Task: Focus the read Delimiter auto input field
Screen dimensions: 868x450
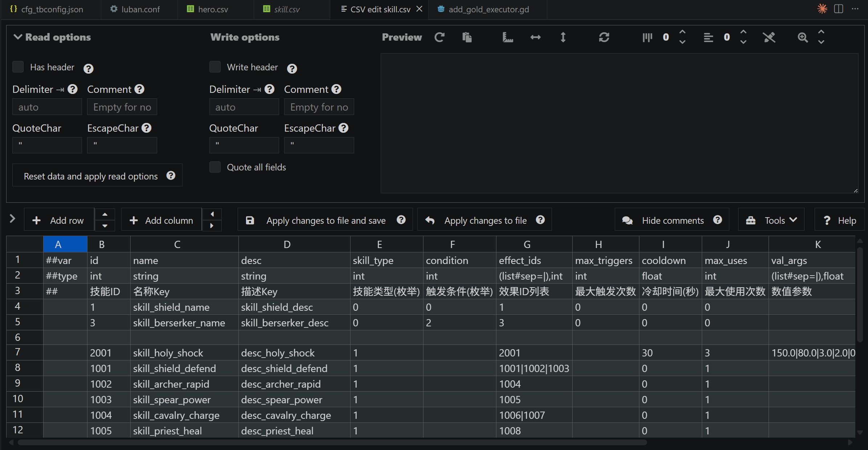Action: (x=47, y=107)
